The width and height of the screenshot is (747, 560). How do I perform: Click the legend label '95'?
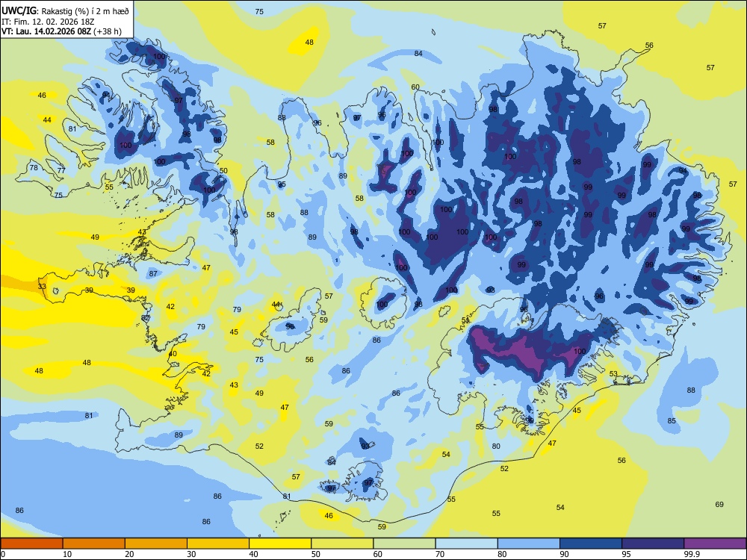tap(627, 554)
